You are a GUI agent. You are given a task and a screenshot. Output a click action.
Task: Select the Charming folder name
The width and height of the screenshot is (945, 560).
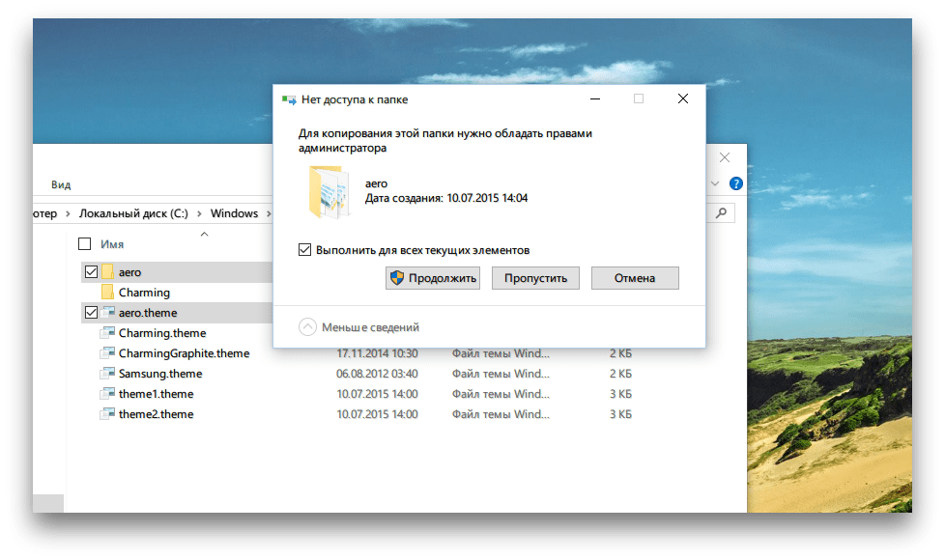coord(144,292)
